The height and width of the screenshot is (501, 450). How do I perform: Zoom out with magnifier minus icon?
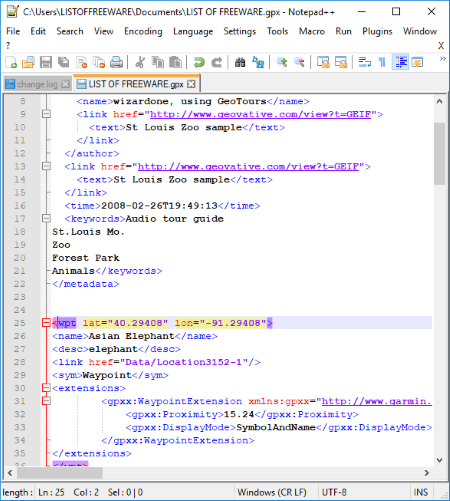pyautogui.click(x=299, y=62)
